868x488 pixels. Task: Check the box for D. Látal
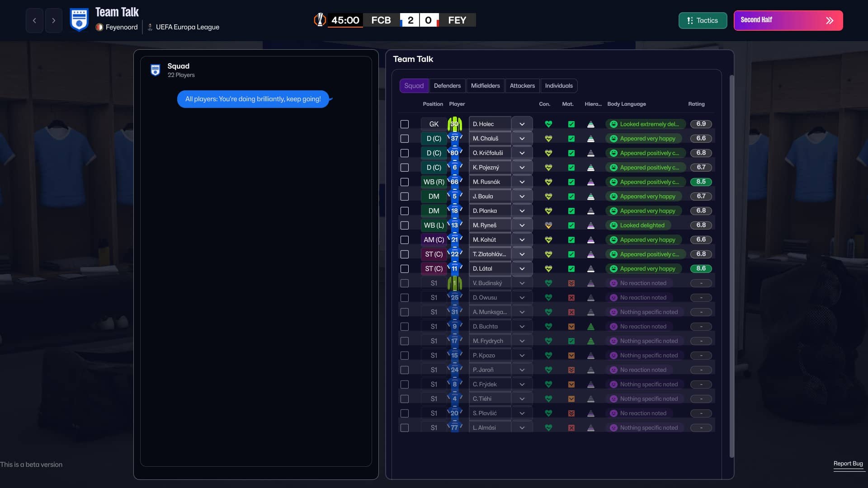click(405, 268)
